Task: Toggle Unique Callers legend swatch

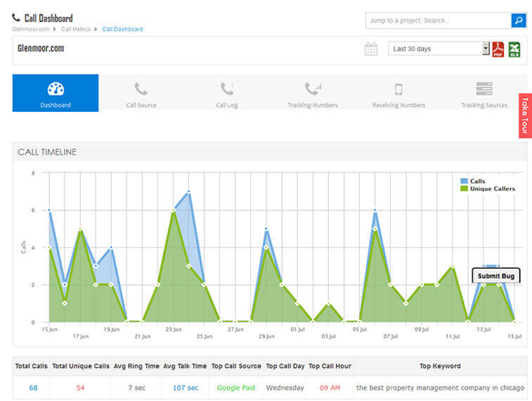Action: (x=463, y=189)
